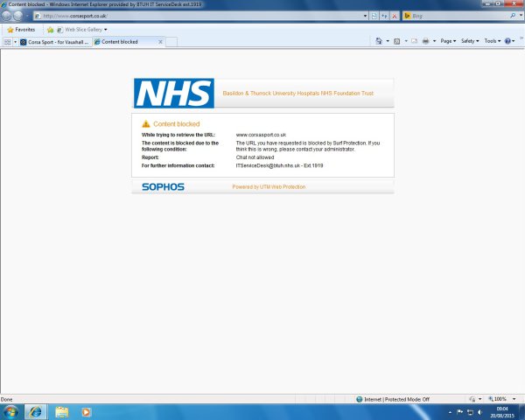Click the browser Back button
Image resolution: width=525 pixels, height=420 pixels.
coord(6,16)
